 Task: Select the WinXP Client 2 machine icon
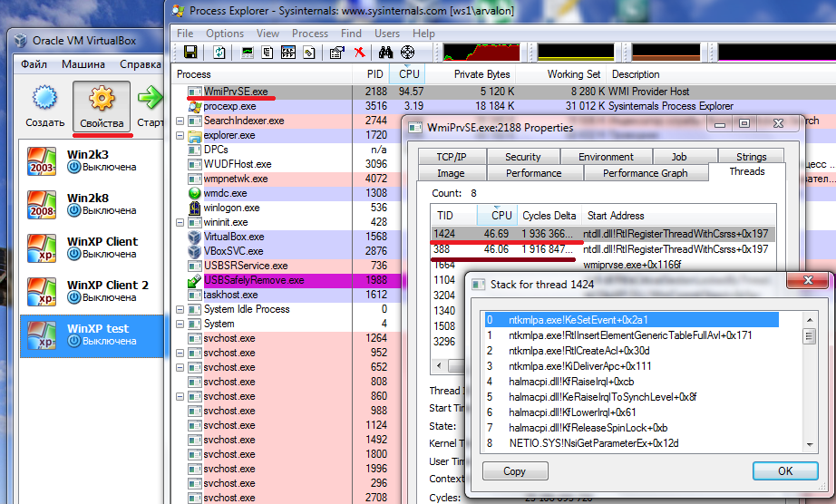[42, 291]
